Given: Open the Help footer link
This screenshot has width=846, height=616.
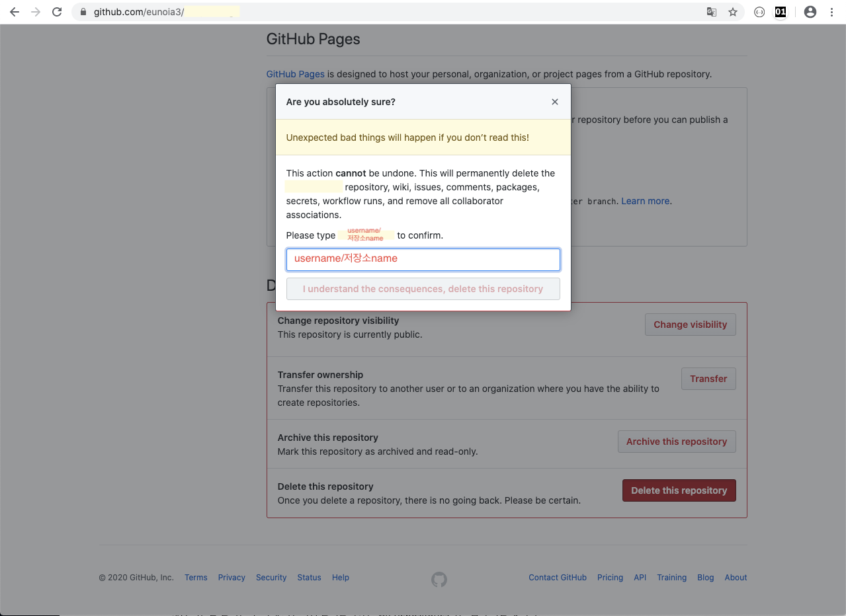Looking at the screenshot, I should (341, 578).
